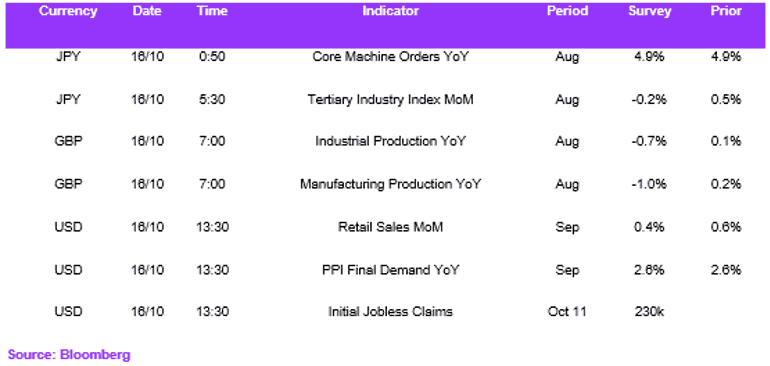The image size is (770, 366).
Task: Select Initial Jobless Claims indicator
Action: tap(390, 312)
